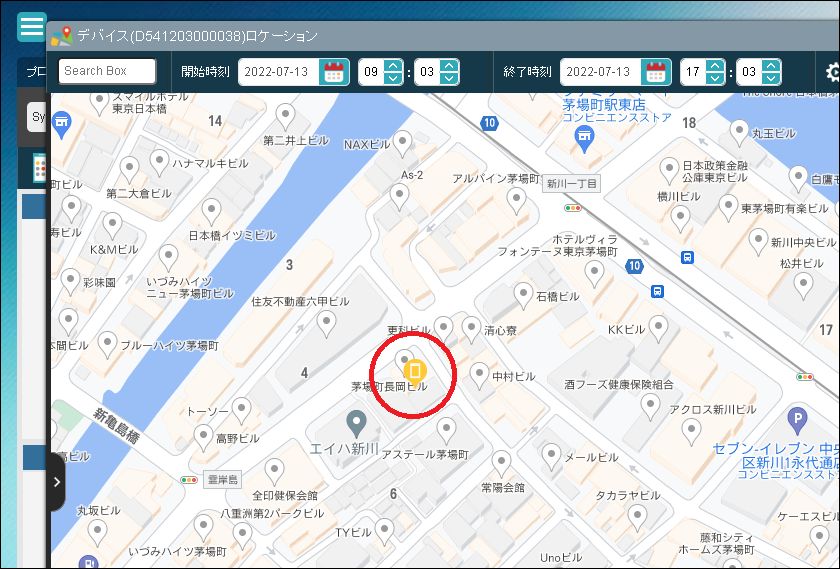This screenshot has height=569, width=840.
Task: Increase the start minute value 03
Action: point(449,66)
